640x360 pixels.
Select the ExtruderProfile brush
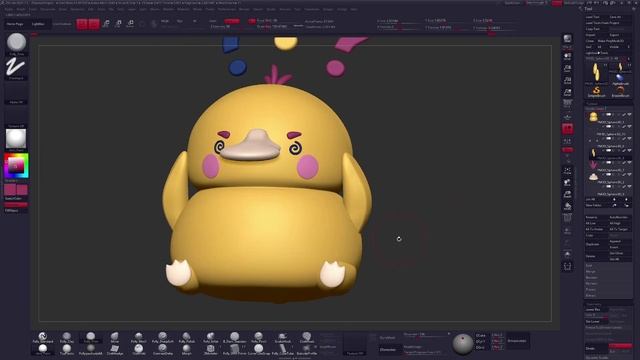pos(307,349)
